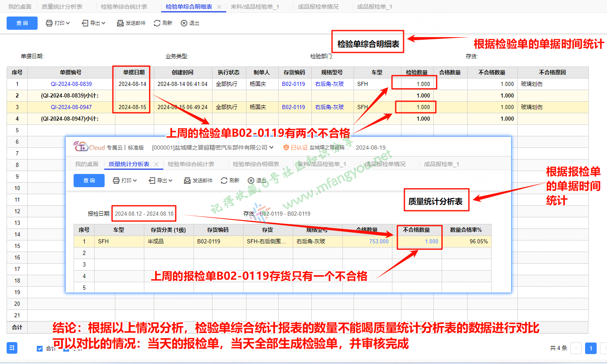This screenshot has height=364, width=607.
Task: Click the blue list icon at bottom left
Action: point(12,348)
